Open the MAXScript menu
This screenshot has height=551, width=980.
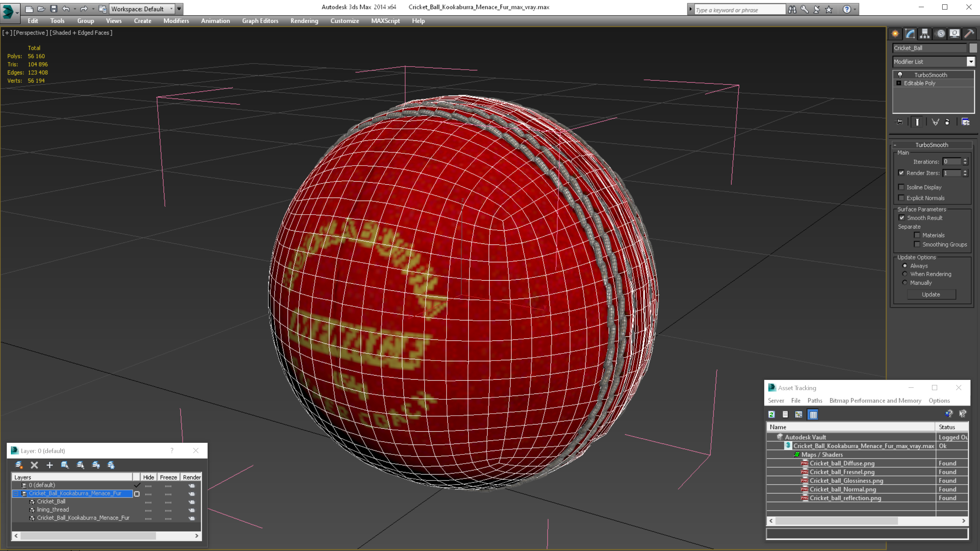click(386, 21)
